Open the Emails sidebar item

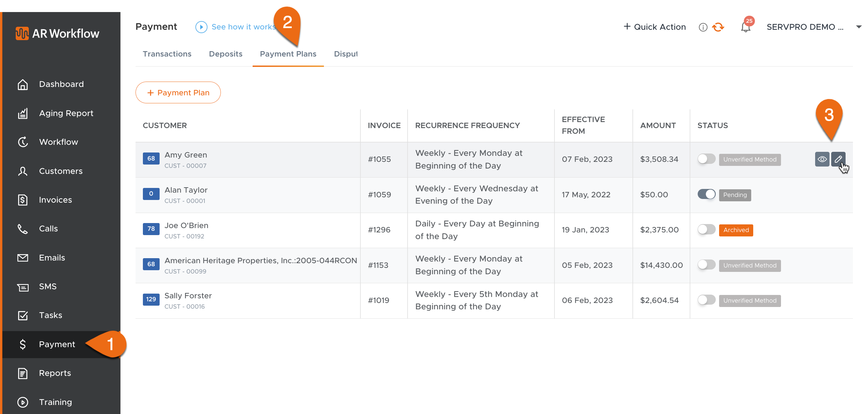point(52,257)
